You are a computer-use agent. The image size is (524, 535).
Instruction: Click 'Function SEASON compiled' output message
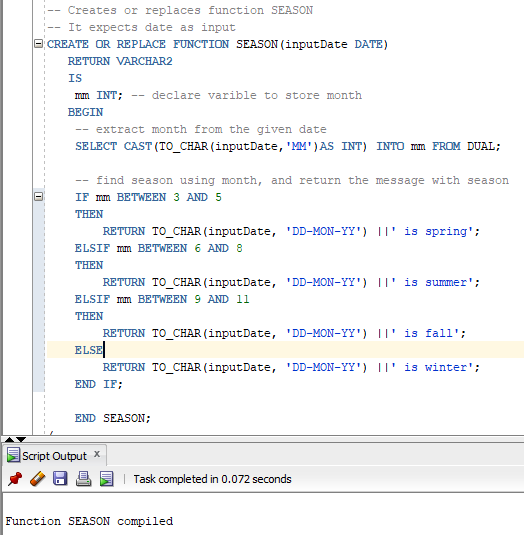pyautogui.click(x=89, y=521)
